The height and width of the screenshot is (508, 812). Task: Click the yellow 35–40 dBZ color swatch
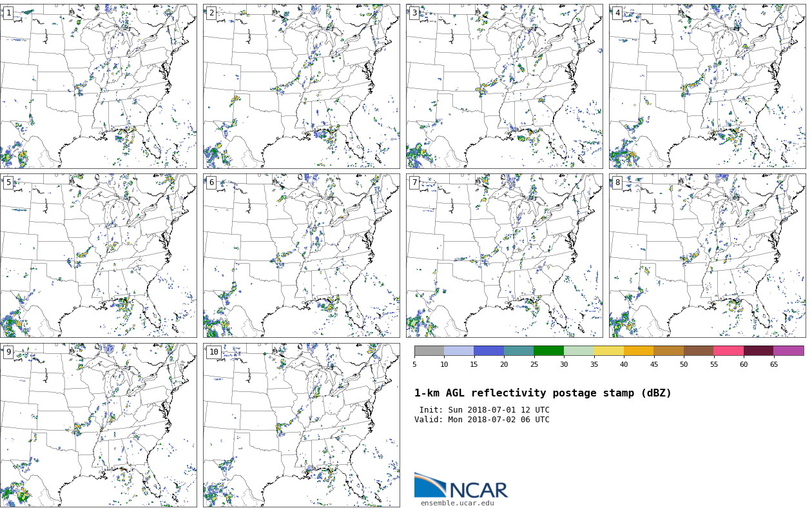click(608, 351)
